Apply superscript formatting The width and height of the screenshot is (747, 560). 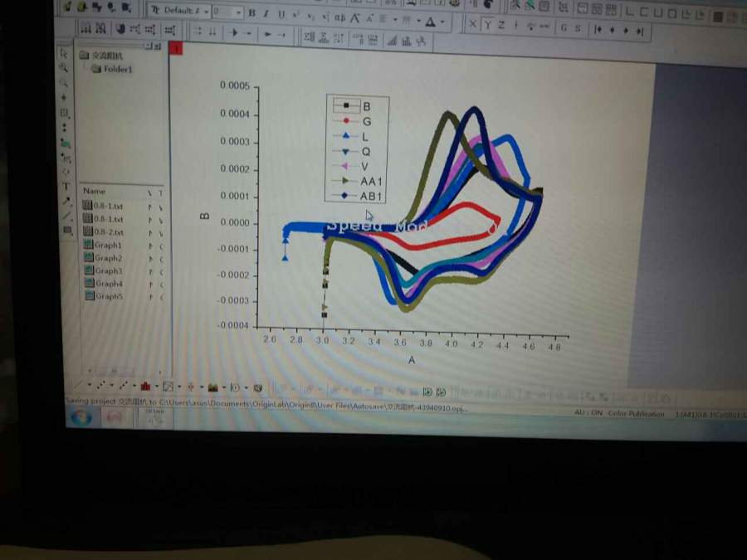[295, 16]
